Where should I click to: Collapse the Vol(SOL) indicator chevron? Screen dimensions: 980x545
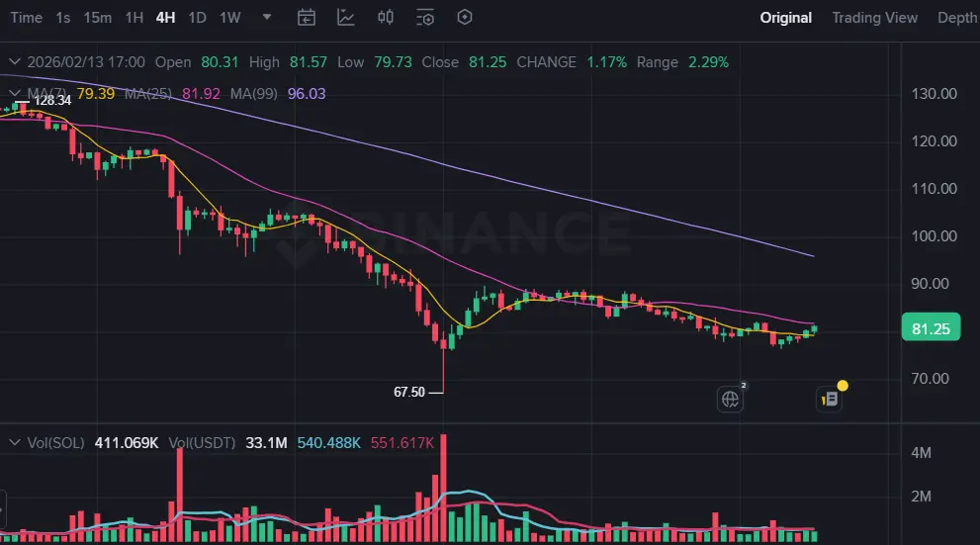(x=15, y=442)
